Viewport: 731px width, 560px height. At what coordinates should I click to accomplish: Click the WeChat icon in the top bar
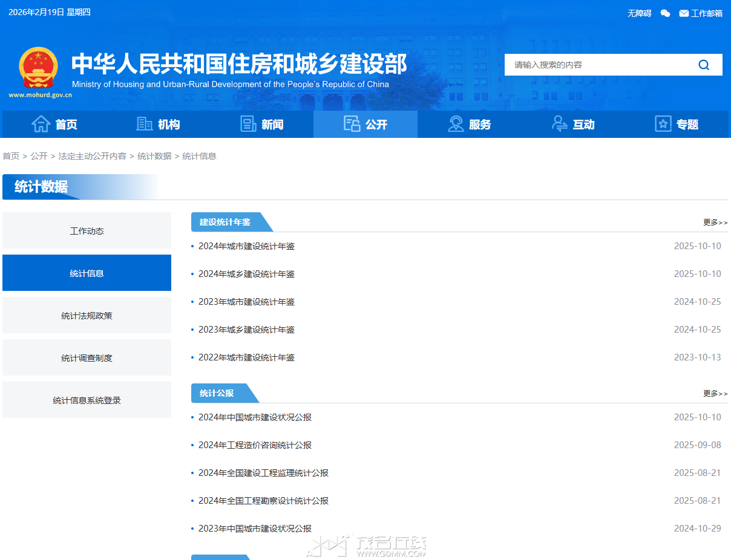pyautogui.click(x=665, y=13)
